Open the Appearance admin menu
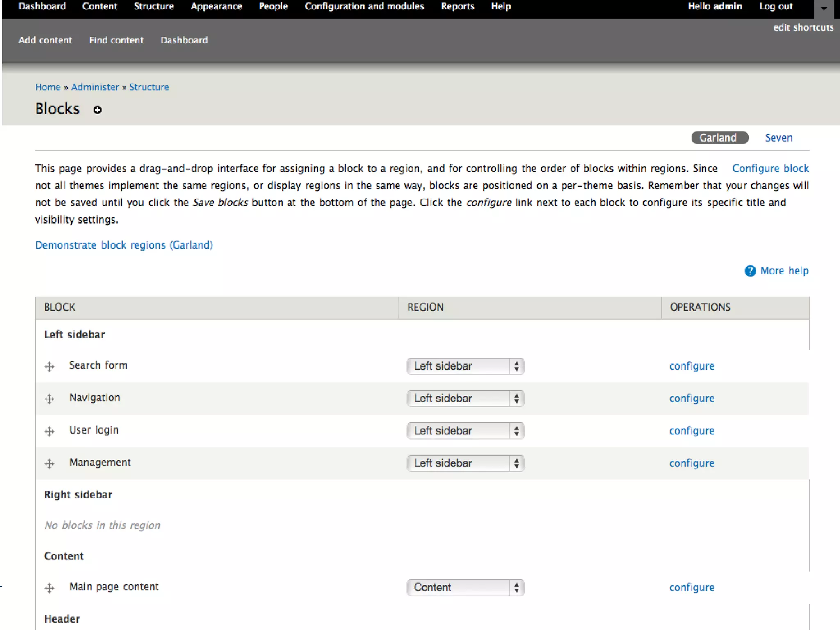This screenshot has height=630, width=840. point(216,7)
